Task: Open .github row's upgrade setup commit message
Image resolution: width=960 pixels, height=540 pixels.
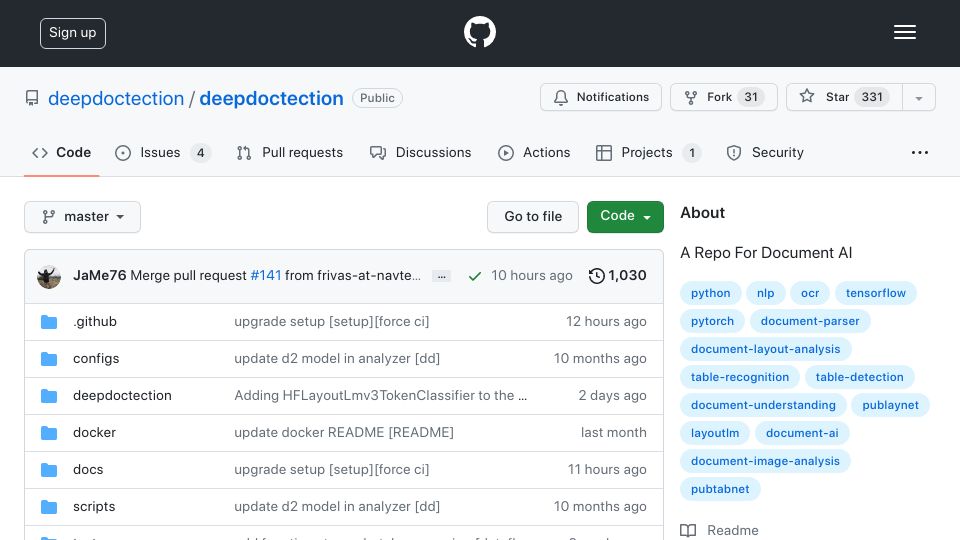Action: click(332, 321)
